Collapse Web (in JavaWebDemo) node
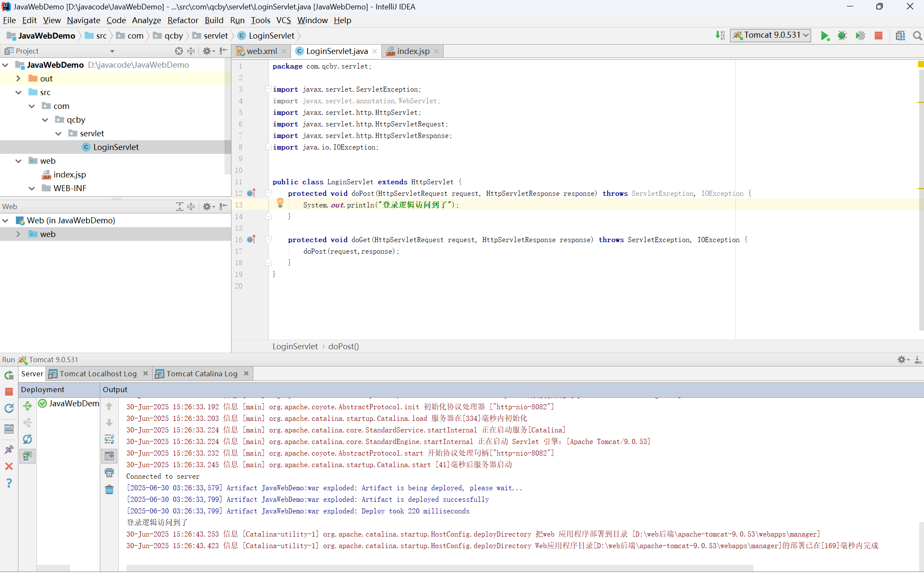 tap(6, 220)
